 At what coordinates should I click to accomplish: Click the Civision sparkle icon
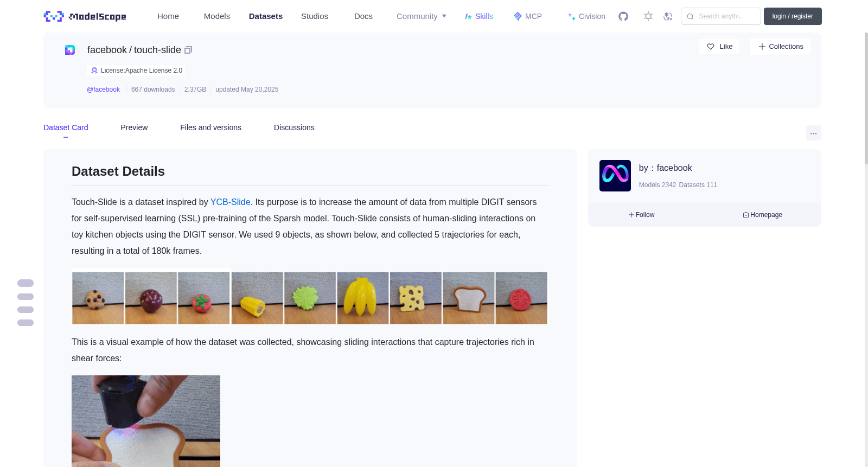click(x=571, y=16)
